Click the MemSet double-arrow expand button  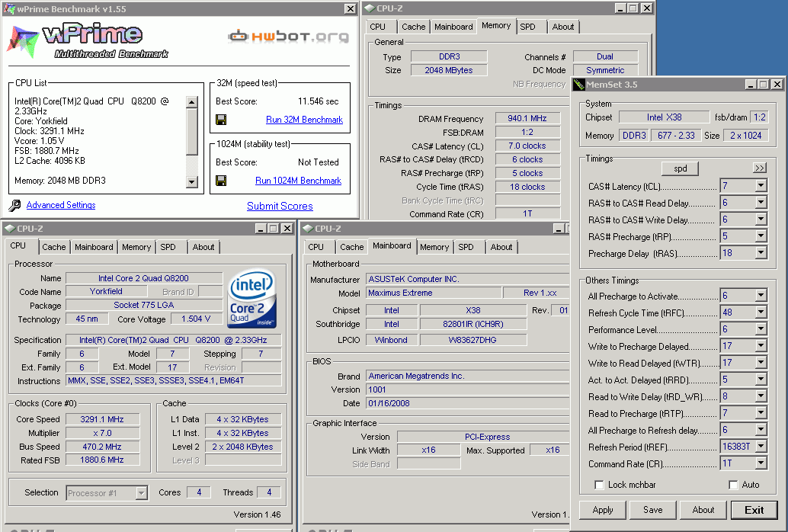click(x=759, y=168)
